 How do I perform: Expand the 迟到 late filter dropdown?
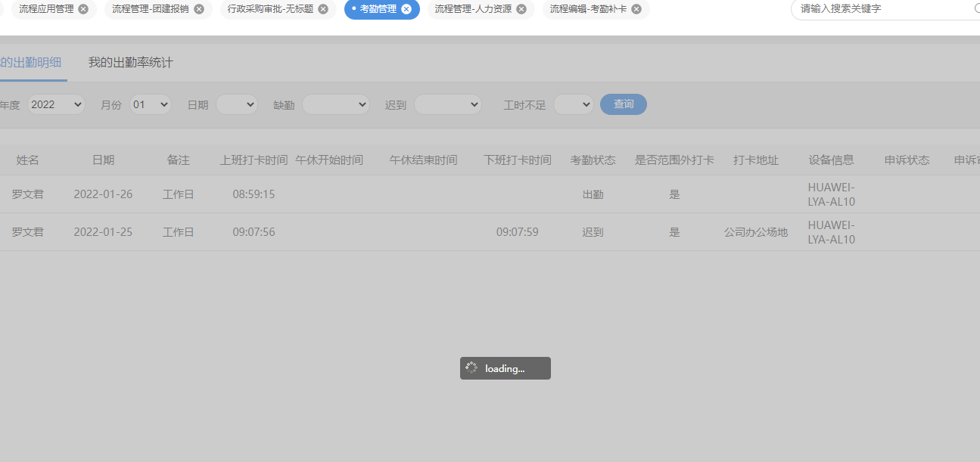(447, 104)
